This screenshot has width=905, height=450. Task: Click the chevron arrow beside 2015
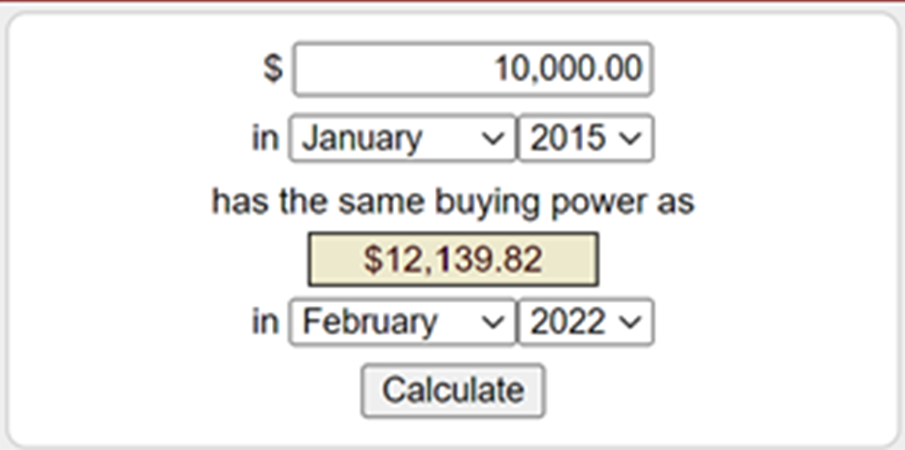tap(629, 139)
